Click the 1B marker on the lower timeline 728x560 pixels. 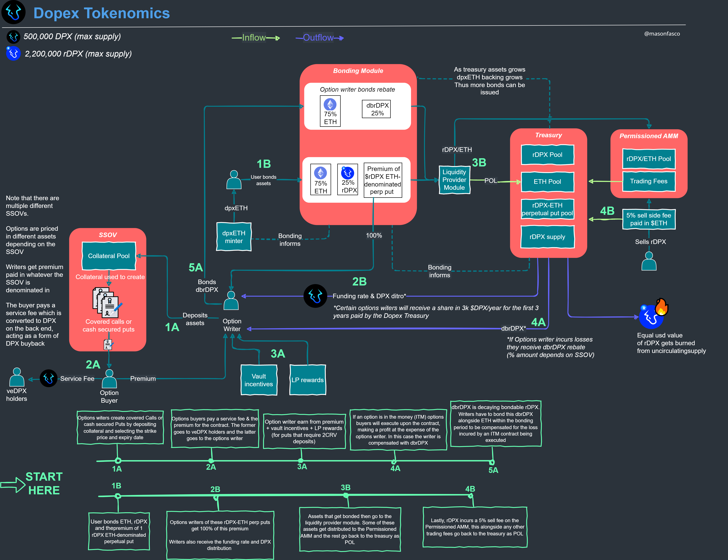(118, 496)
